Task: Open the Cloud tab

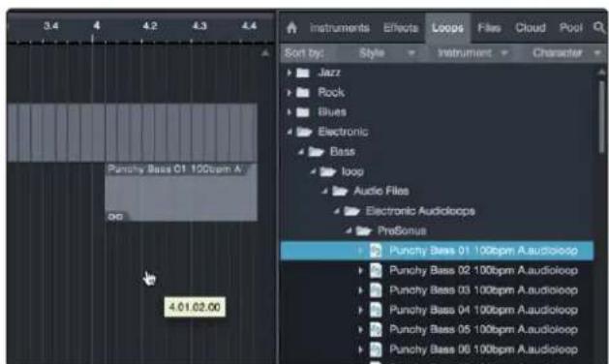Action: point(531,28)
